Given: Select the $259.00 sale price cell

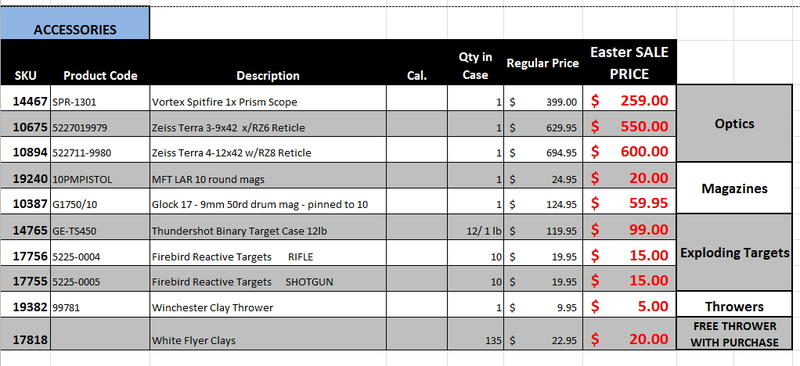Looking at the screenshot, I should pos(630,99).
